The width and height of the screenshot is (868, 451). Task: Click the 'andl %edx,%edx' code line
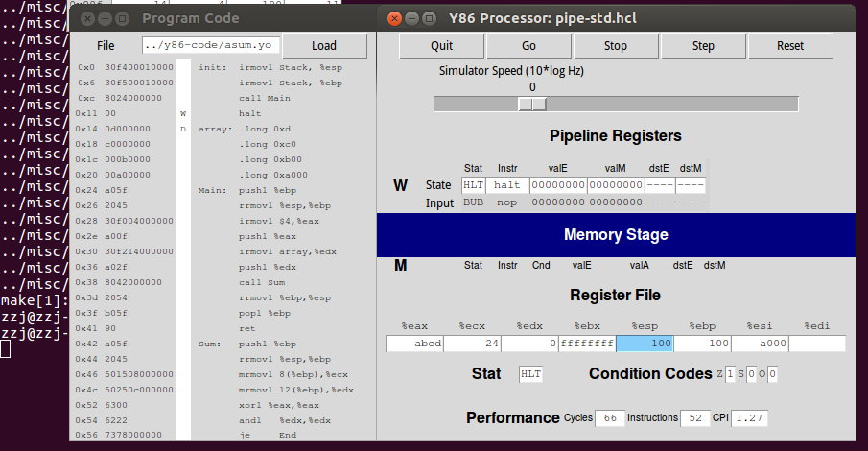pyautogui.click(x=285, y=420)
